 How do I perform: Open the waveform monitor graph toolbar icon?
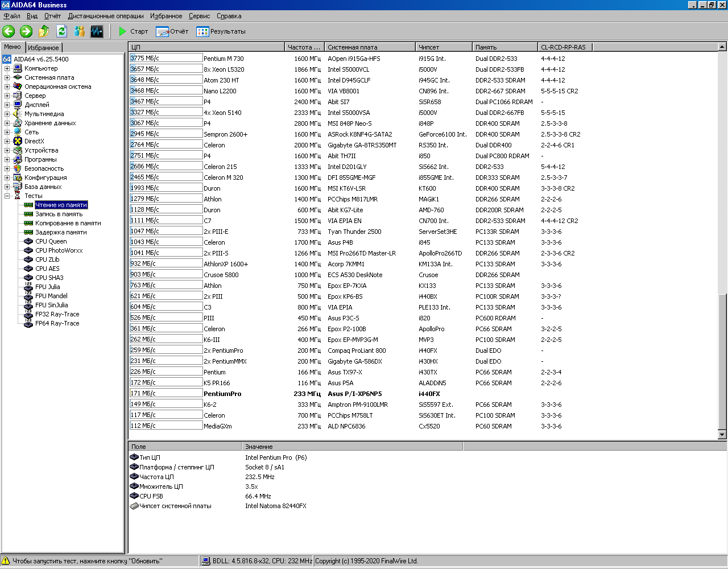click(x=97, y=31)
